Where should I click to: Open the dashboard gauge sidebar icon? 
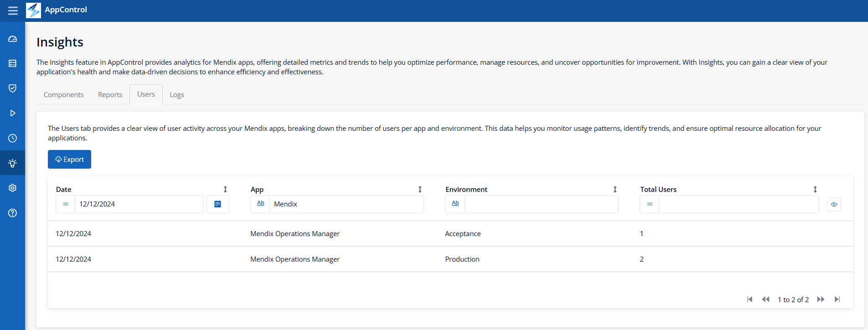pos(13,39)
